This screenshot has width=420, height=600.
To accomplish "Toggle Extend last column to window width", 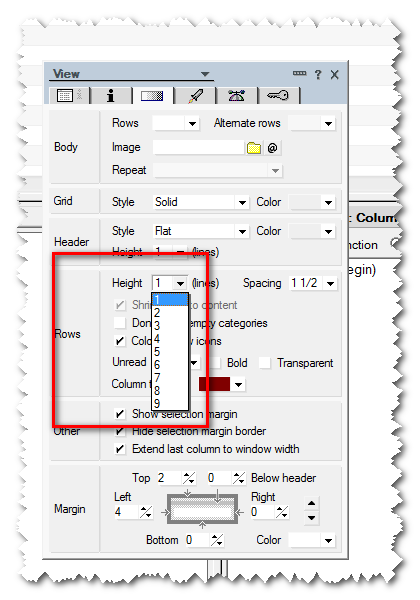I will point(120,448).
